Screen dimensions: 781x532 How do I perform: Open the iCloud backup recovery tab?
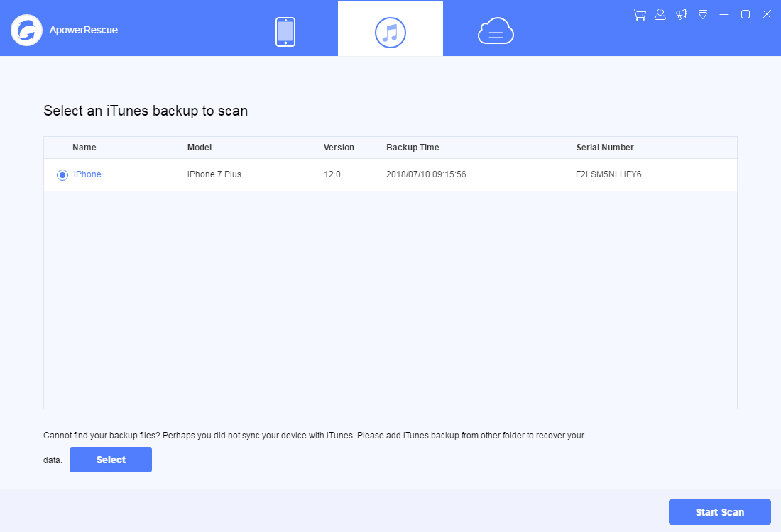(496, 31)
